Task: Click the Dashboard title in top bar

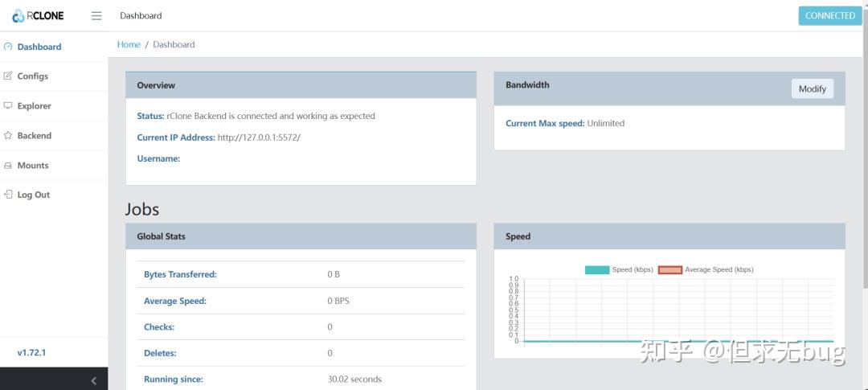Action: click(x=141, y=15)
